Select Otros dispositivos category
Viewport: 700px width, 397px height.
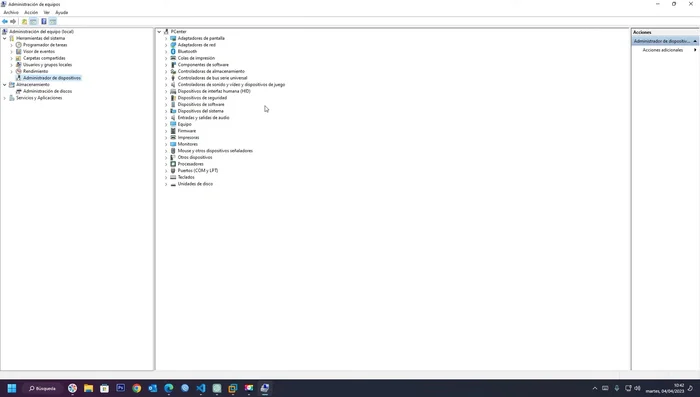point(195,157)
